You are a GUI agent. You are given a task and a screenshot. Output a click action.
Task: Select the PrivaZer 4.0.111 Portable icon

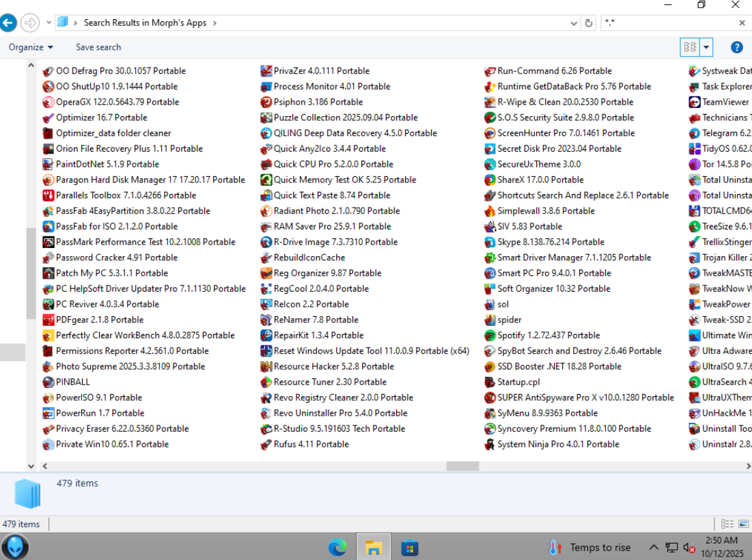[266, 71]
